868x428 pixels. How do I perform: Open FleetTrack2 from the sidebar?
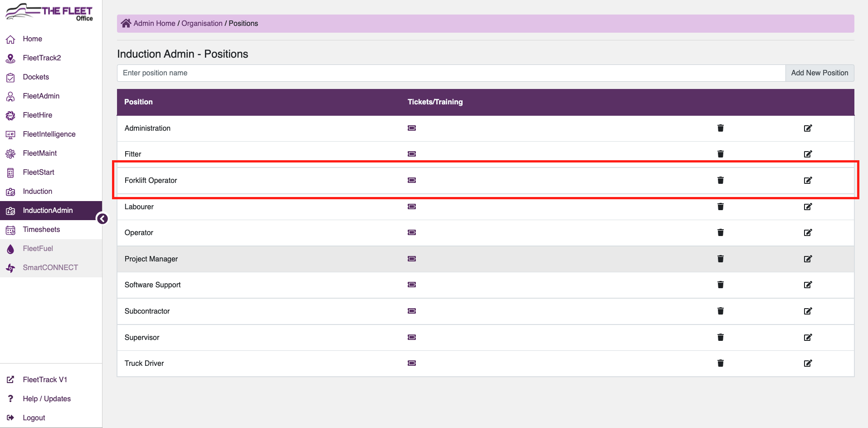(x=42, y=58)
